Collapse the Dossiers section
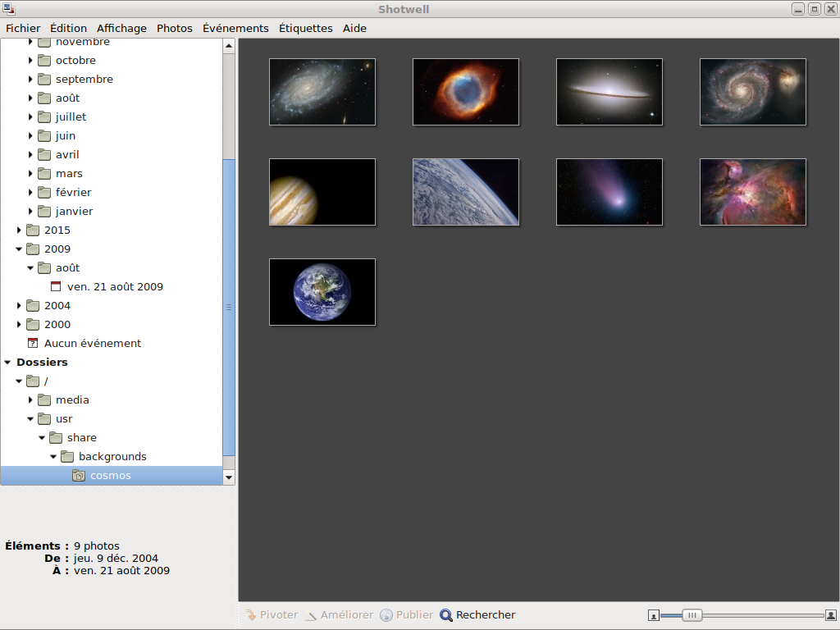 coord(7,363)
